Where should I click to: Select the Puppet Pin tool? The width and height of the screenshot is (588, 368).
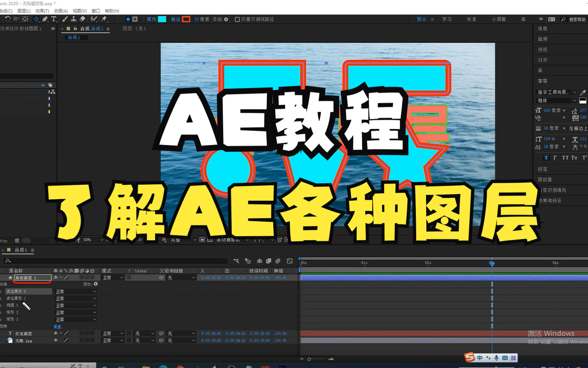(104, 19)
